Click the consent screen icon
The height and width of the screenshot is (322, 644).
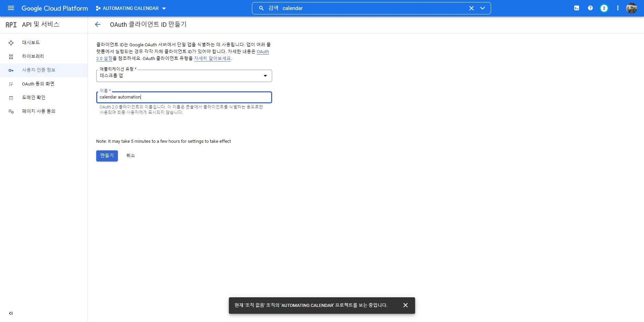pyautogui.click(x=11, y=84)
